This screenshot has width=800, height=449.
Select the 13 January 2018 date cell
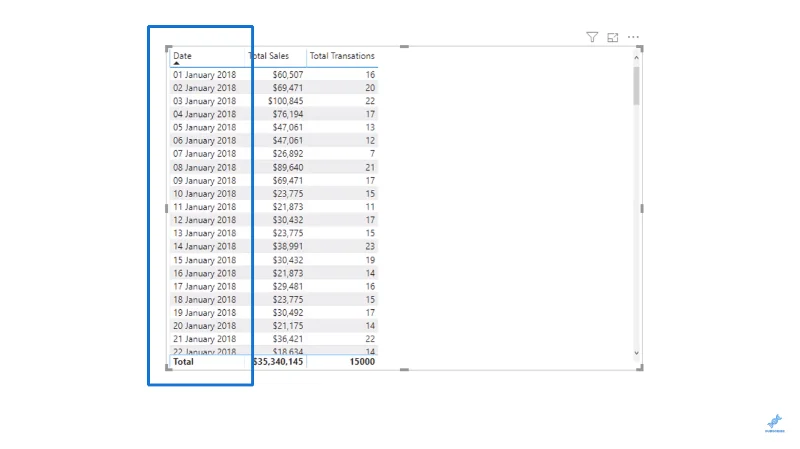[x=205, y=233]
